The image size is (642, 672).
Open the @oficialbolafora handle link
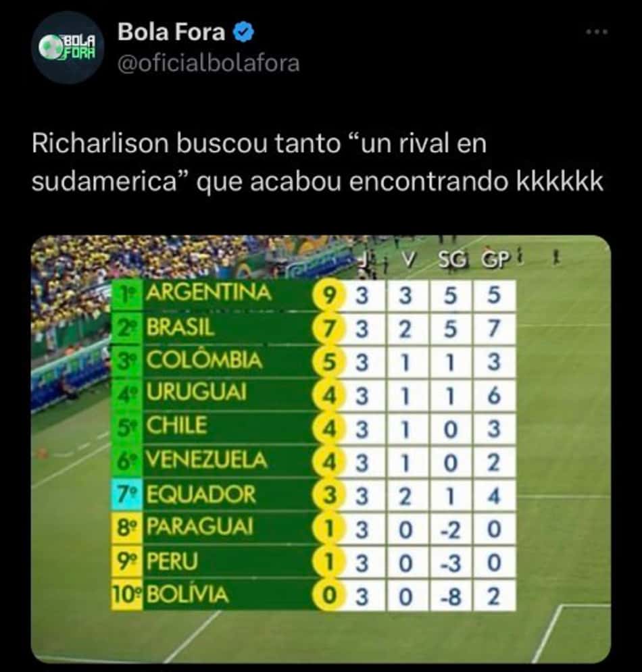click(208, 63)
